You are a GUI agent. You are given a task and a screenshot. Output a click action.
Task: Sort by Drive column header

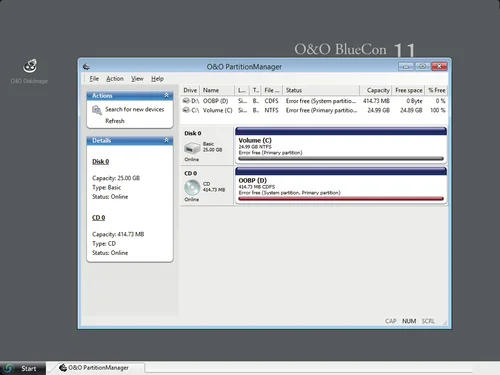(x=190, y=90)
